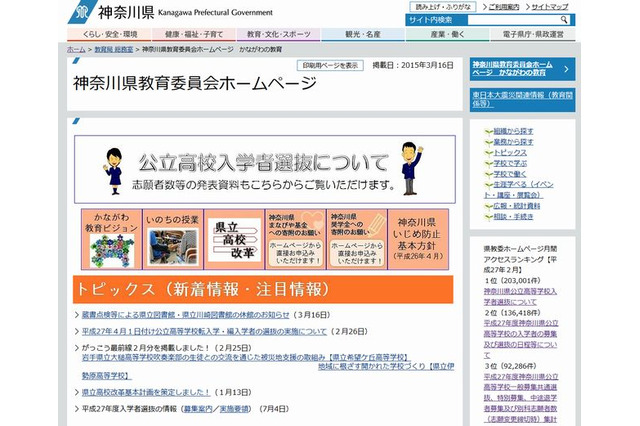Open the トピックス sidebar link
The image size is (640, 426).
510,152
